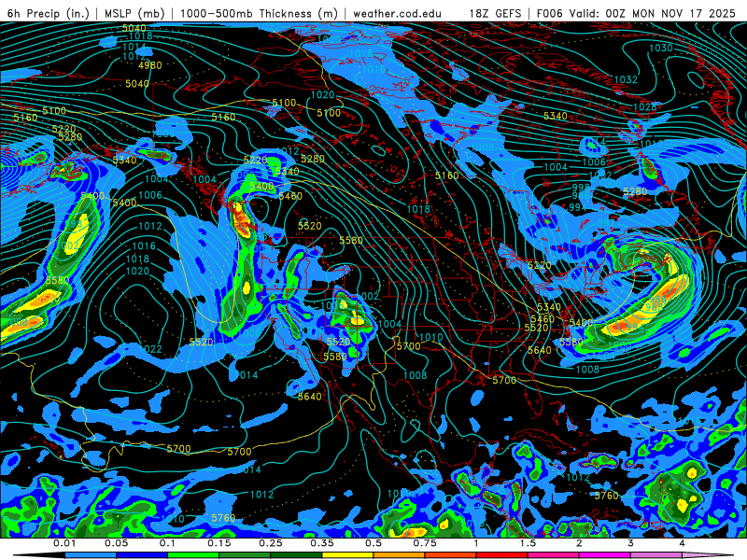Select the light purple swatch on the color bar
Viewport: 747px width, 560px height.
pyautogui.click(x=656, y=555)
